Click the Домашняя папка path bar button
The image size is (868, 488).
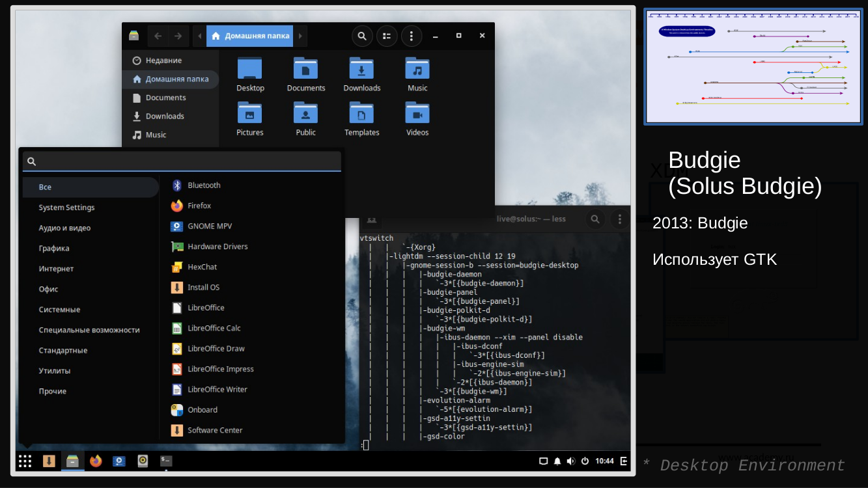[249, 36]
